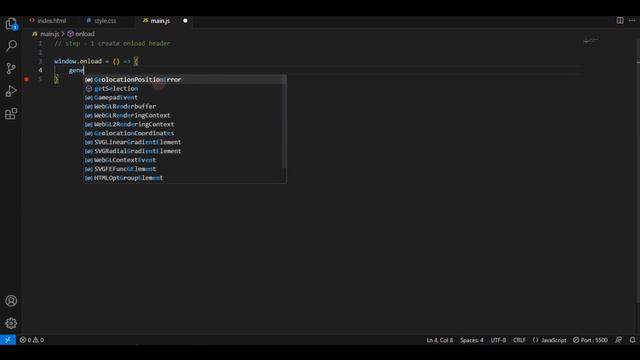Select WebGL2RenderingContext suggestion
The image size is (640, 360).
point(185,124)
